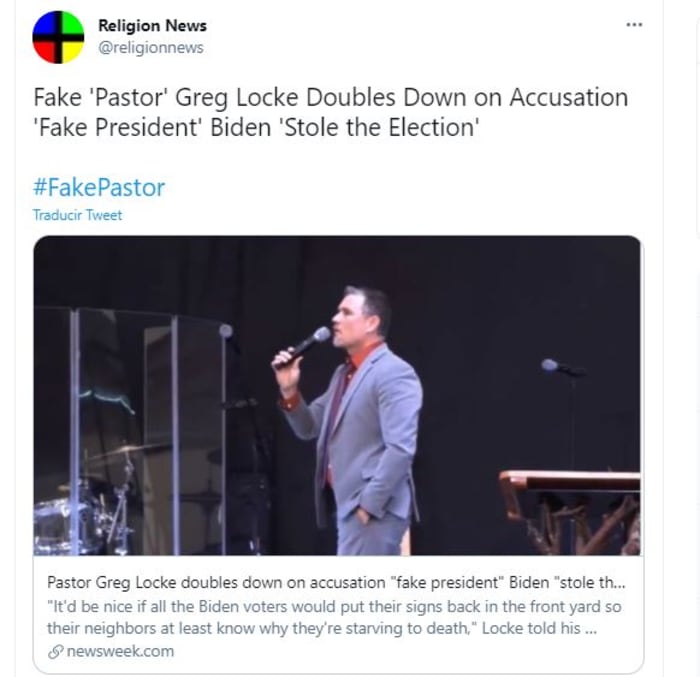The width and height of the screenshot is (700, 677).
Task: Click tweet text "'Fake President' Biden 'Stole the Election'"
Action: tap(256, 128)
